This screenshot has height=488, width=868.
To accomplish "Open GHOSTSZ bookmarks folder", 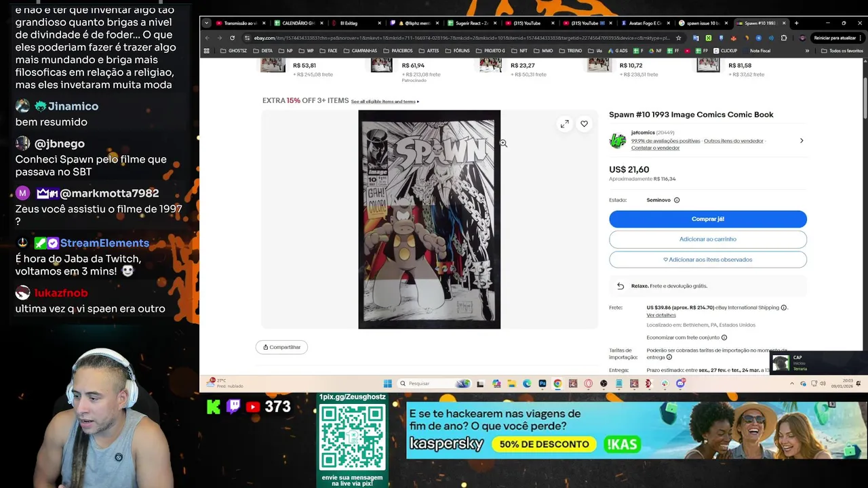I will tap(234, 51).
